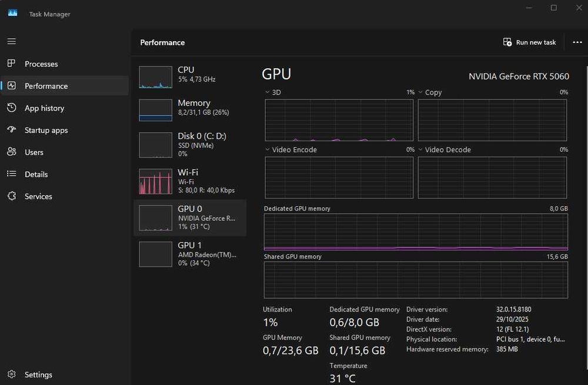Click the Startup apps icon
Viewport: 588px width, 385px height.
(12, 130)
